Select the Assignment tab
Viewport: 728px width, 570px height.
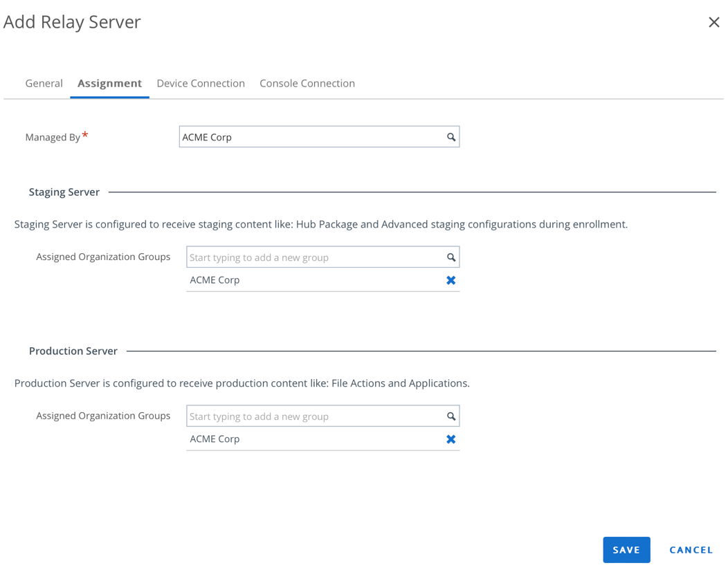(x=109, y=83)
